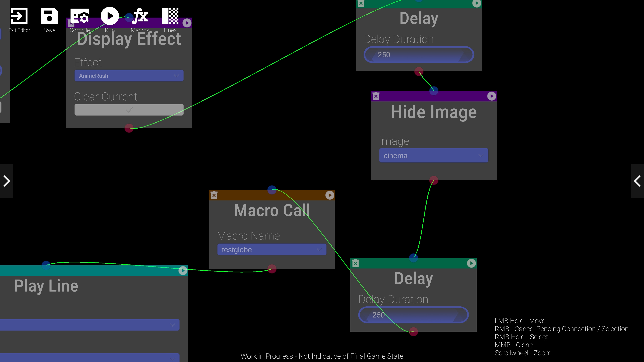Click the Display Effect node title
The width and height of the screenshot is (644, 362).
click(x=129, y=39)
